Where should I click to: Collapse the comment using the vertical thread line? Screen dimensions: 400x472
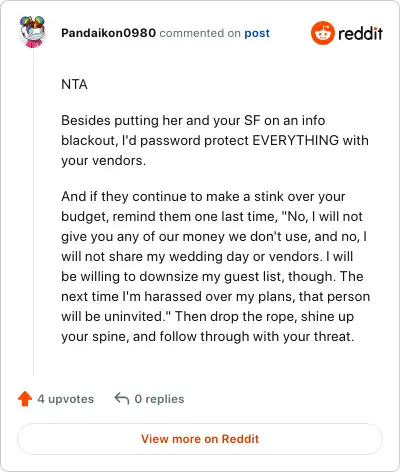(33, 213)
